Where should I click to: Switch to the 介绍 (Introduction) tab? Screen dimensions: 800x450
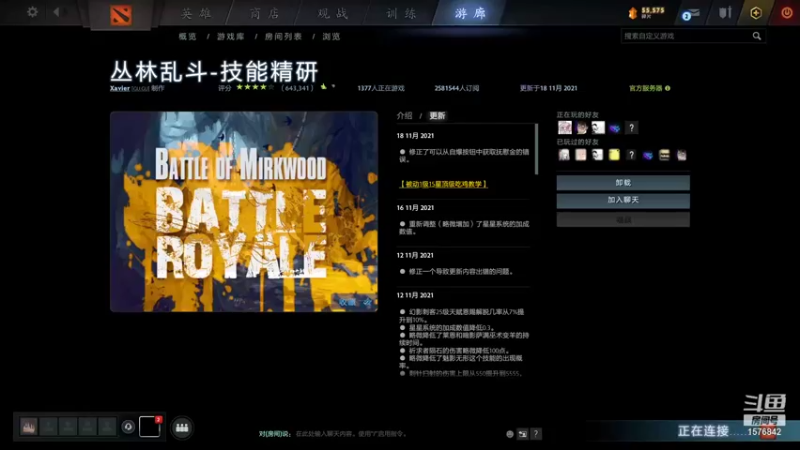405,116
